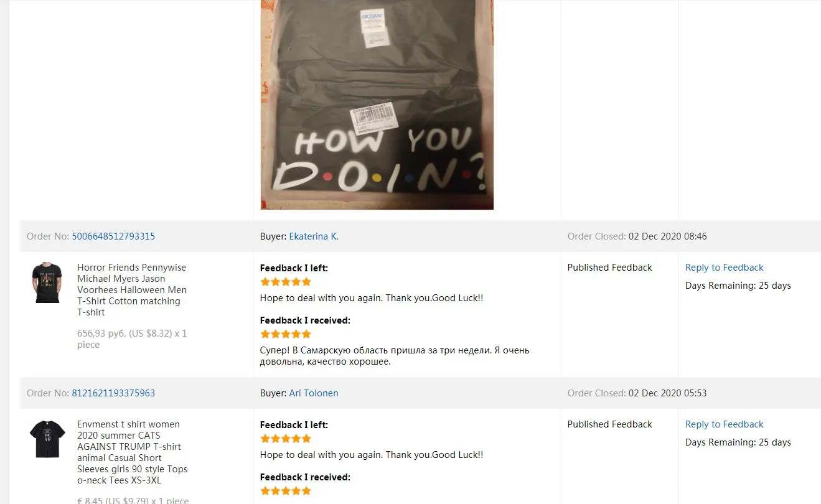Click 'Published Feedback' status on Ekaterina's order
This screenshot has height=504, width=821.
tap(609, 268)
